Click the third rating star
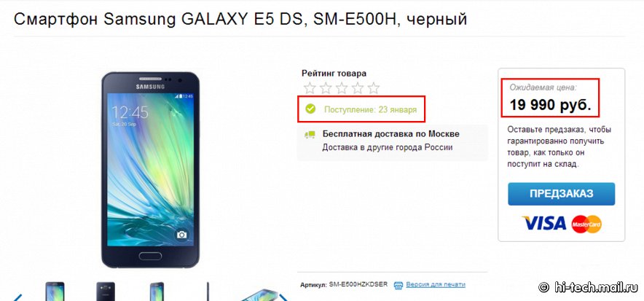 click(x=342, y=87)
